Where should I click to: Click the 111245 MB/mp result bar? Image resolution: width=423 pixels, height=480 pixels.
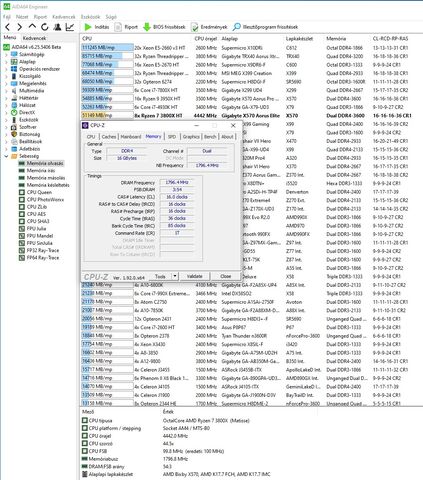point(107,48)
